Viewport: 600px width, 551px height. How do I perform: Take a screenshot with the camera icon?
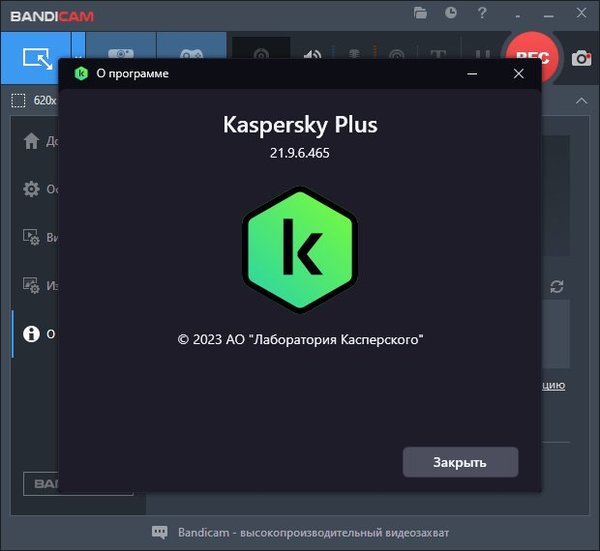(581, 59)
